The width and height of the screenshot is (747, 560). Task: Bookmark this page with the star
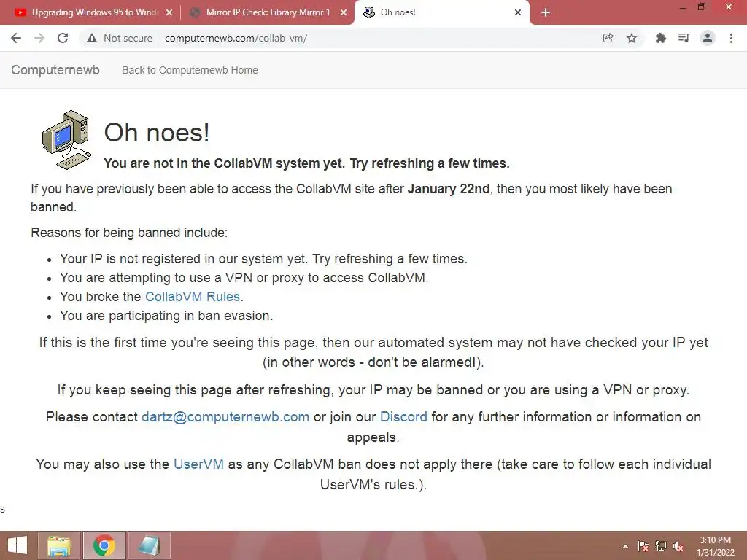[x=632, y=38]
